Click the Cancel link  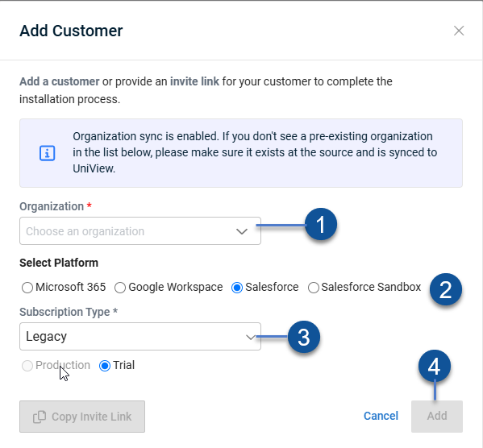pyautogui.click(x=381, y=416)
